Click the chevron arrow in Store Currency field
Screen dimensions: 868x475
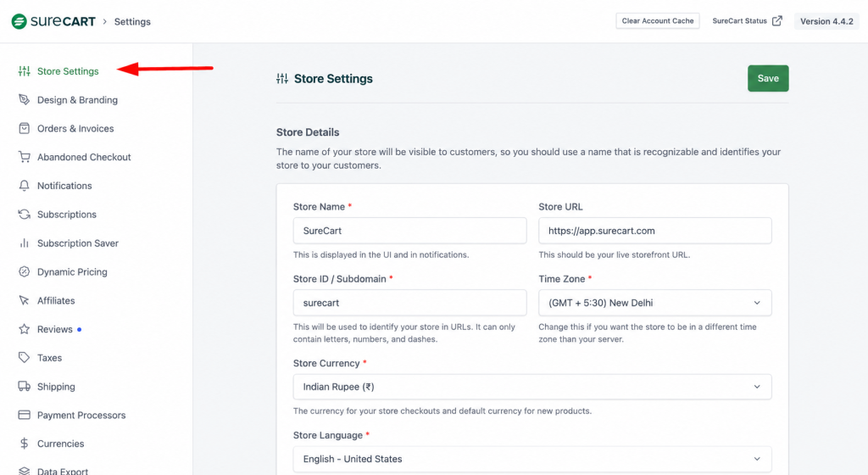757,387
